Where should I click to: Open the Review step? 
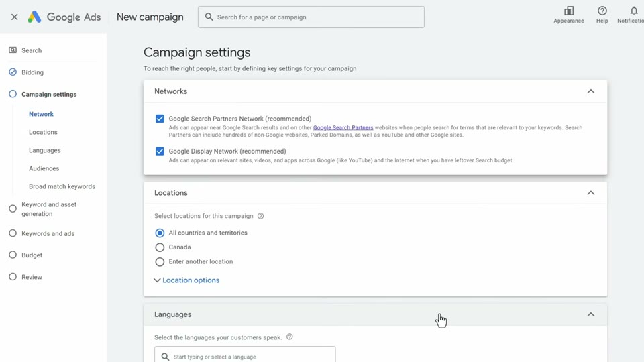tap(32, 277)
